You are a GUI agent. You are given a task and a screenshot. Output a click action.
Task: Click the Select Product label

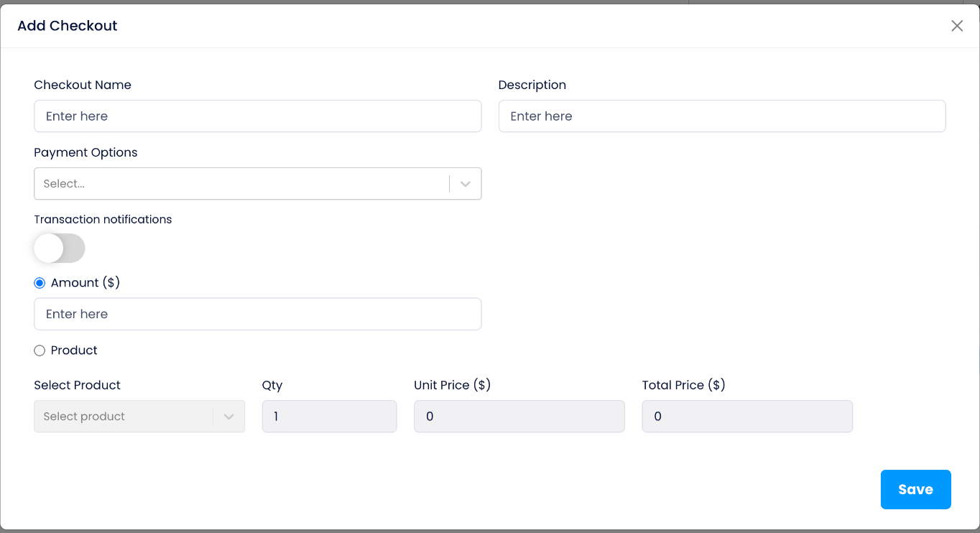[x=78, y=385]
